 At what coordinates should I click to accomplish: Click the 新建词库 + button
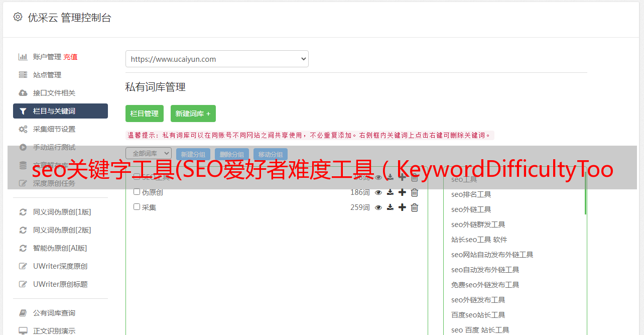(193, 114)
